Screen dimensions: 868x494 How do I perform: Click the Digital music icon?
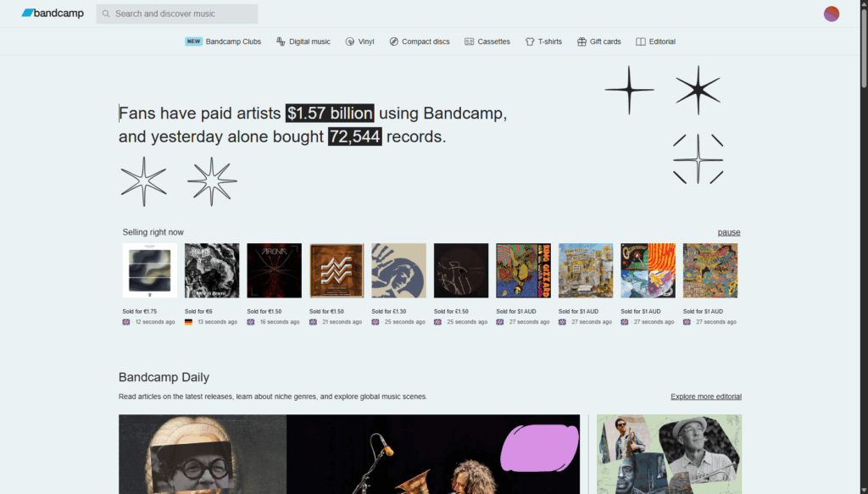[x=281, y=42]
